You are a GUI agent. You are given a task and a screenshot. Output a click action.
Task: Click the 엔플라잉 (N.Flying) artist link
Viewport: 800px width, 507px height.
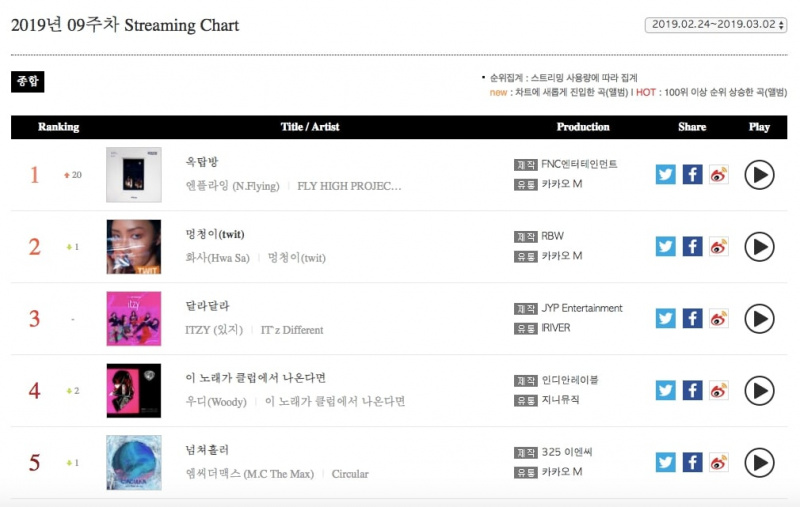tap(232, 186)
